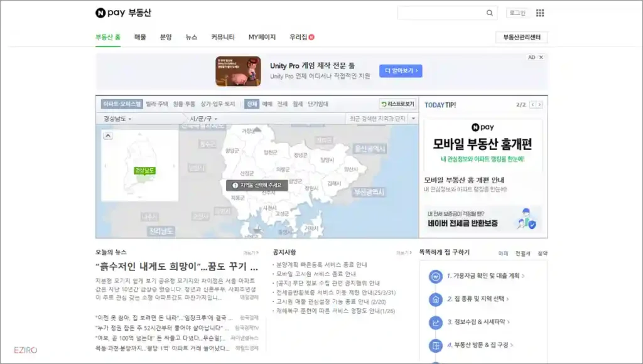The width and height of the screenshot is (643, 364).
Task: Open 부동산 방문 & 집 구경 step
Action: [x=480, y=345]
